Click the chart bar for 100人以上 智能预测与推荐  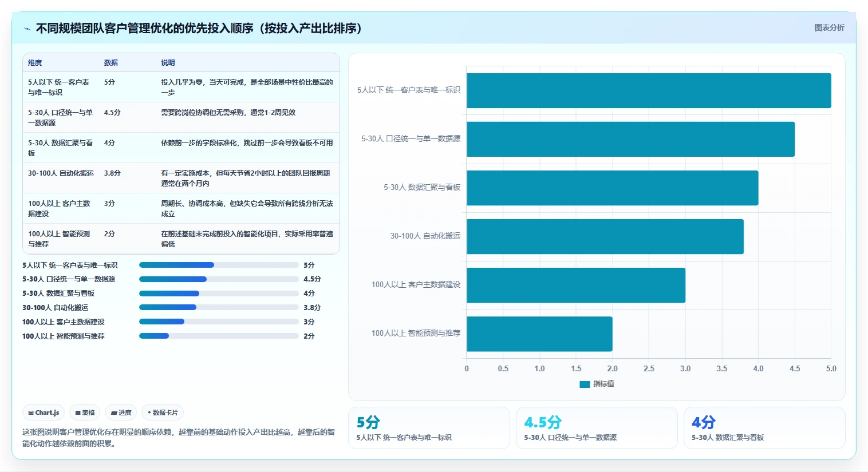click(539, 334)
